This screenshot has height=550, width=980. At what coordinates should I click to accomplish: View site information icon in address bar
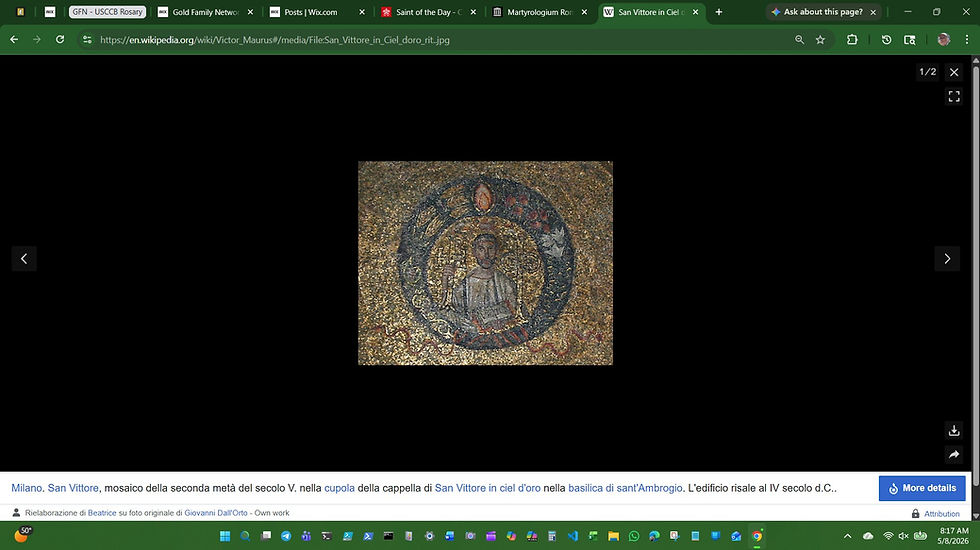point(88,39)
